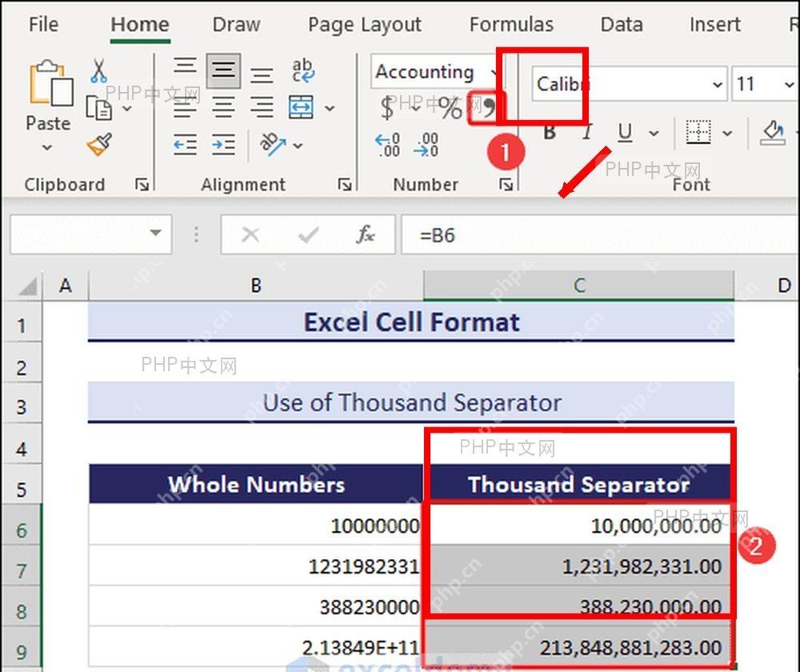Click the Underline button
The image size is (800, 672).
tap(625, 133)
